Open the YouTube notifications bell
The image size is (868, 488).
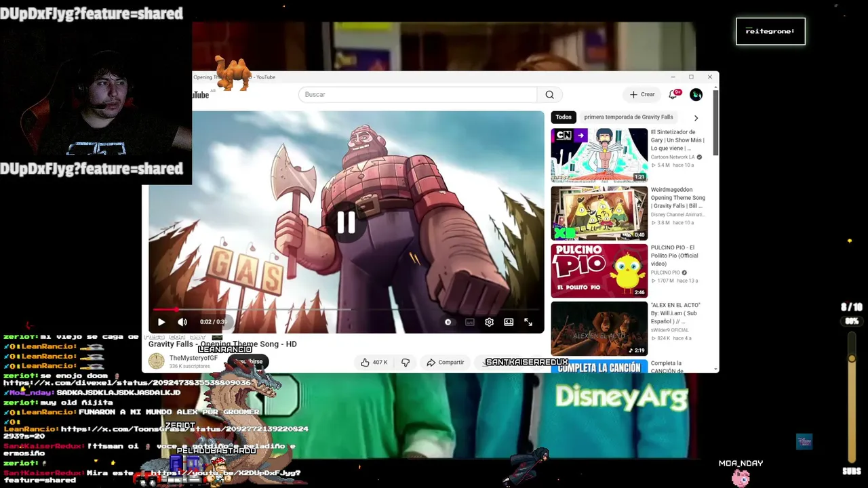[x=673, y=94]
